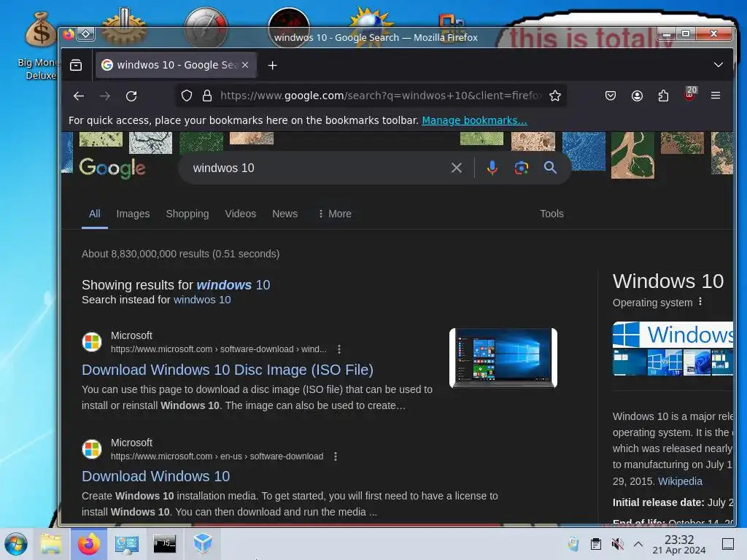
Task: Open Firefox account menu
Action: tap(637, 96)
